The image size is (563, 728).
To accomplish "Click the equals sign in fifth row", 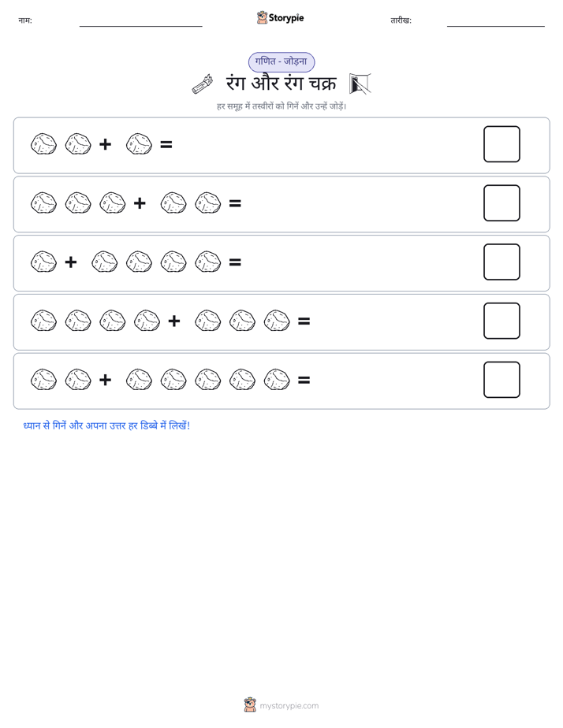I will tap(304, 381).
